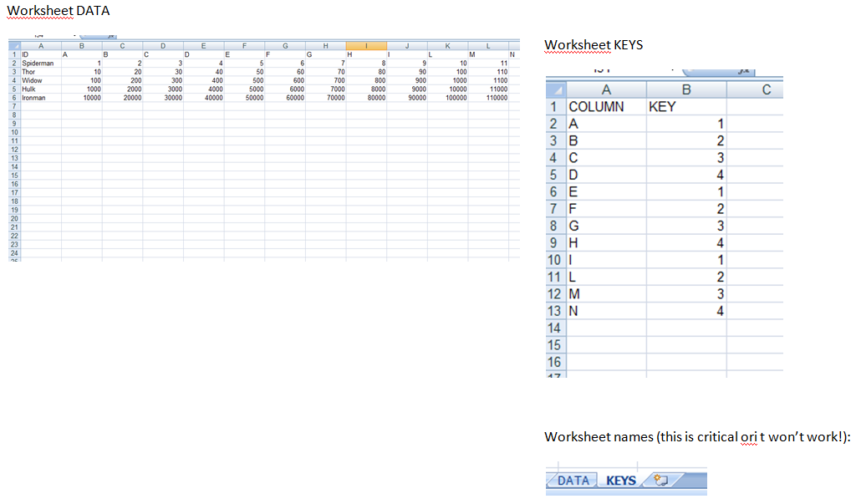Click the value 50000 in Ironman row
Image resolution: width=856 pixels, height=504 pixels.
[244, 98]
